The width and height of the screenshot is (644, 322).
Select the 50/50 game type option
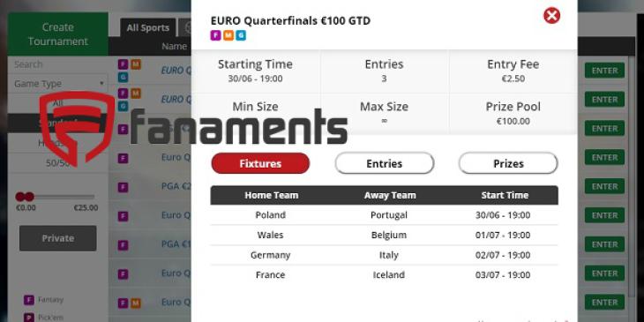coord(58,163)
